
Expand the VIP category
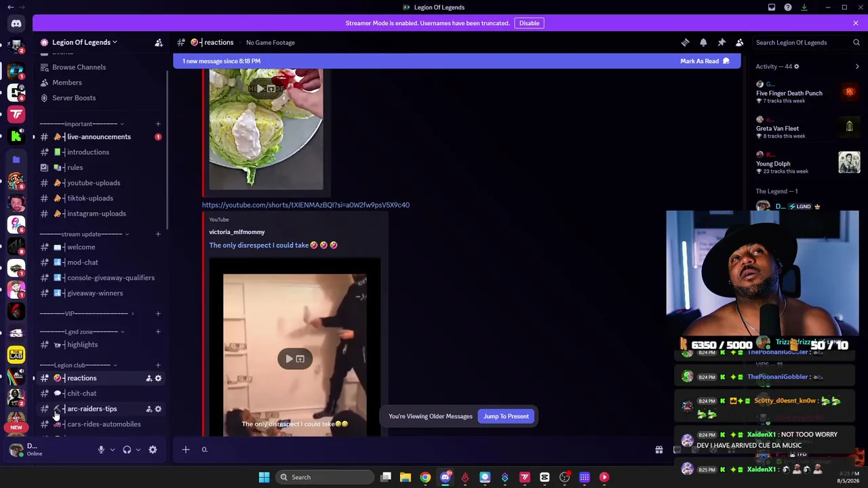tap(87, 313)
